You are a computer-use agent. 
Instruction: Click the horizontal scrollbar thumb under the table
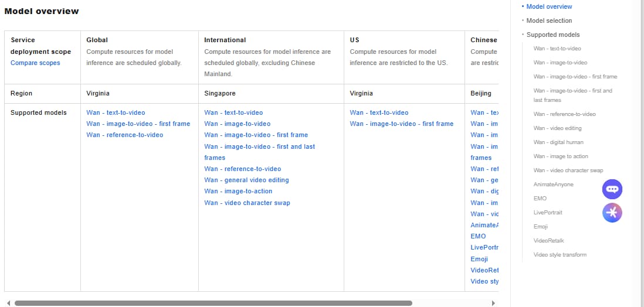213,303
